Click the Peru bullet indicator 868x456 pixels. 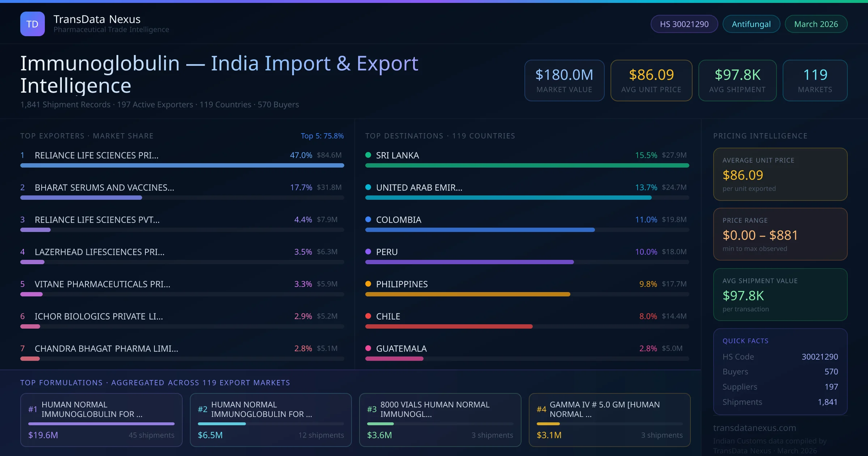click(368, 251)
